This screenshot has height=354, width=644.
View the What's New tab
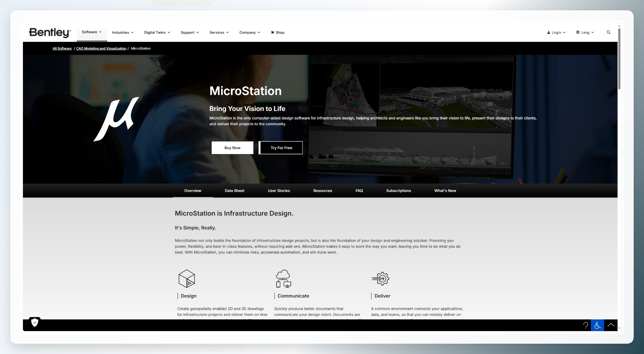445,191
